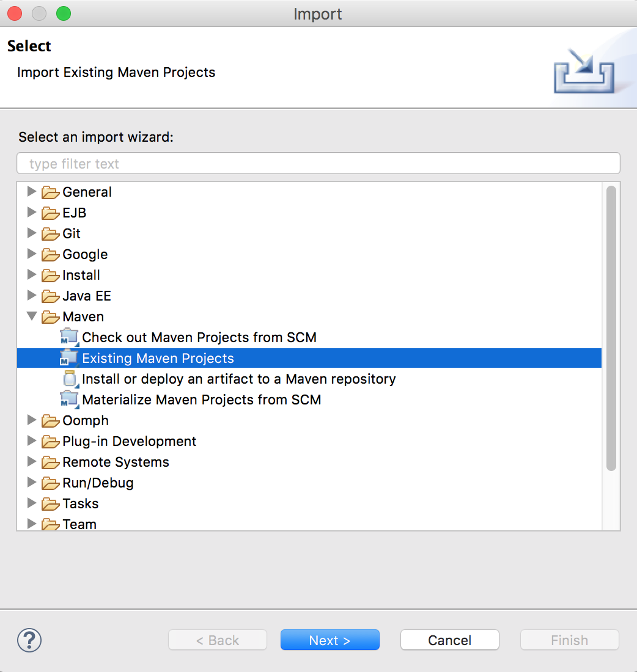The image size is (637, 672).
Task: Select the Google tree entry
Action: (x=85, y=255)
